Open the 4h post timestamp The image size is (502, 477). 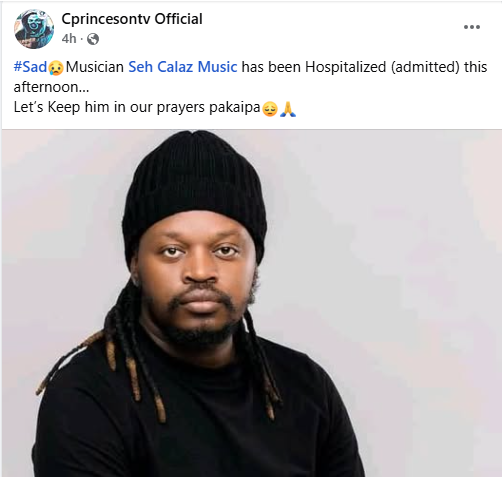coord(69,39)
